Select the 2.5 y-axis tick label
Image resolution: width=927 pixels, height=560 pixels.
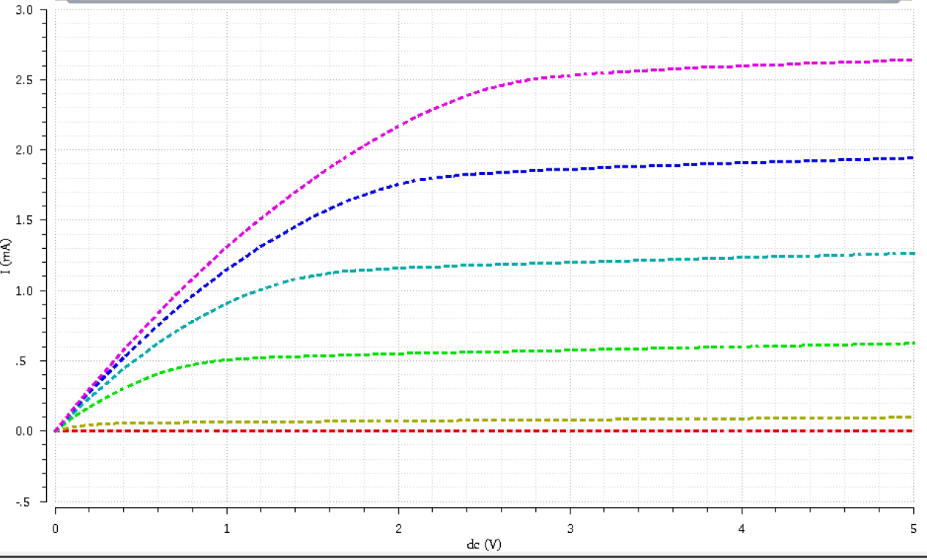click(x=24, y=80)
